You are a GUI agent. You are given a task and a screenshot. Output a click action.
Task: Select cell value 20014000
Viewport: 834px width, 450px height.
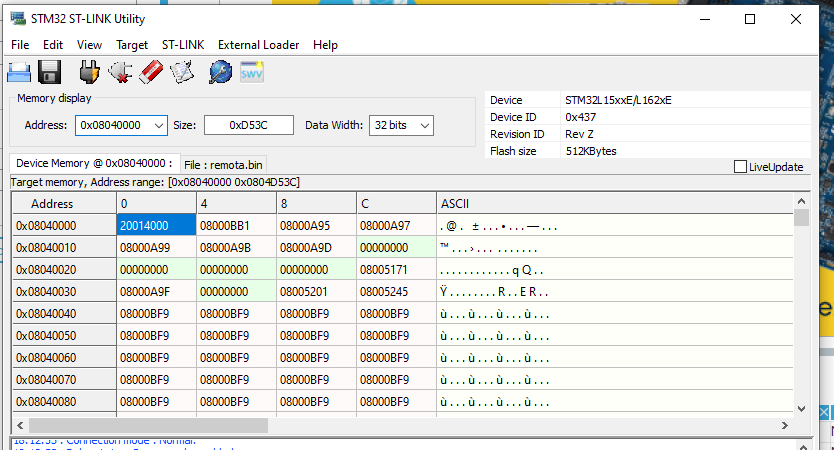(x=156, y=226)
